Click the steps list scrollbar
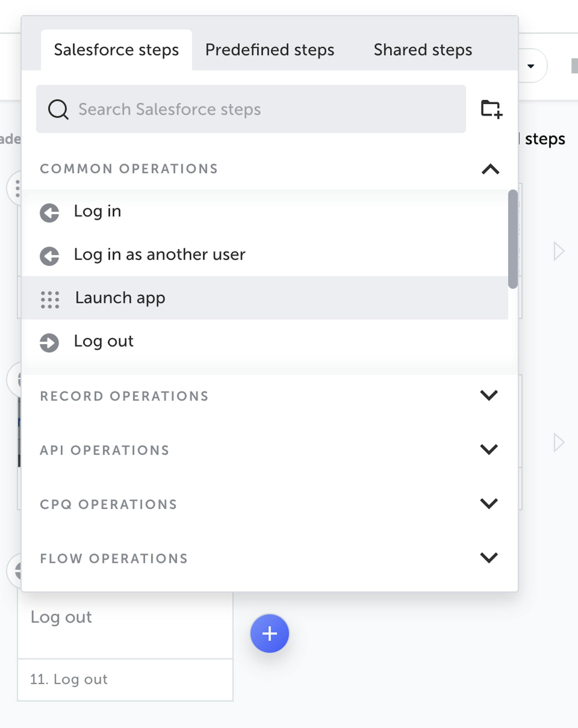The height and width of the screenshot is (728, 578). point(512,239)
